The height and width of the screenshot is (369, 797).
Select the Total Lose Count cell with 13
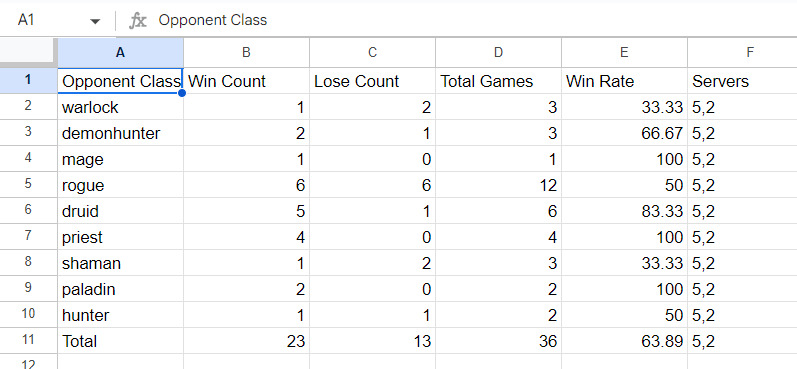click(x=373, y=341)
